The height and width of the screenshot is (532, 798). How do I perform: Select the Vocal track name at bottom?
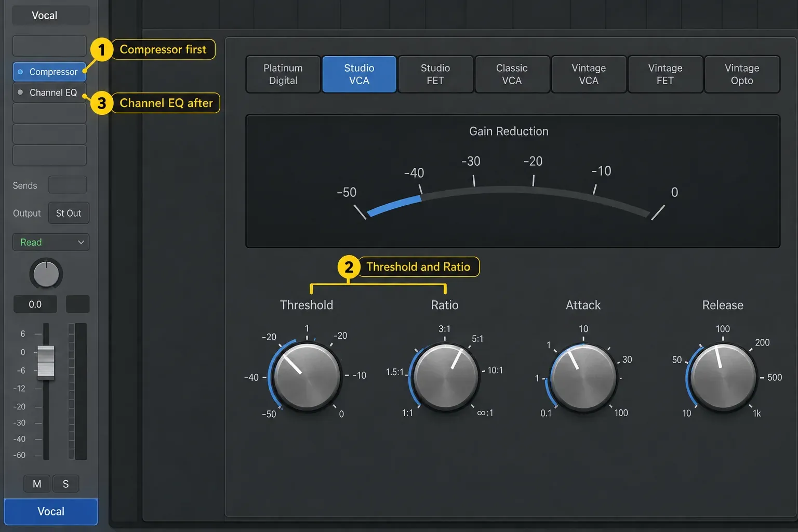pos(51,512)
